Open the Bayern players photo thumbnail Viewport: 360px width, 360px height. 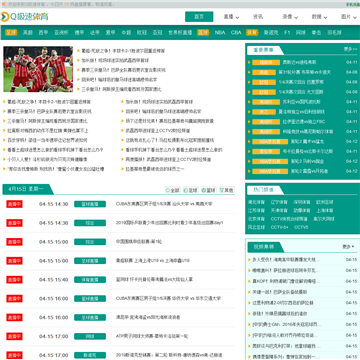point(38,69)
